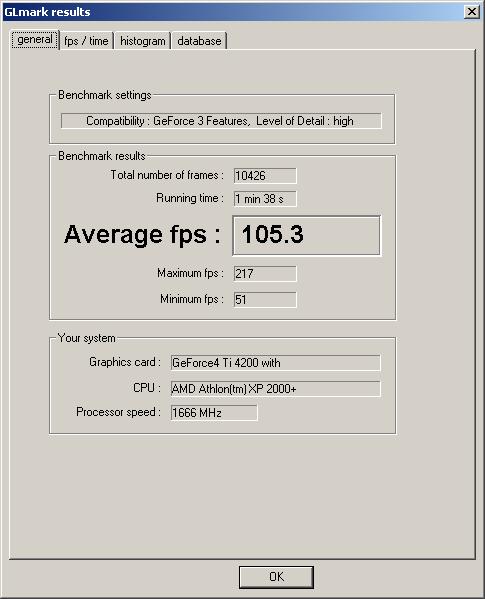Viewport: 485px width, 599px height.
Task: Click the GLmark results title bar
Action: coord(233,12)
